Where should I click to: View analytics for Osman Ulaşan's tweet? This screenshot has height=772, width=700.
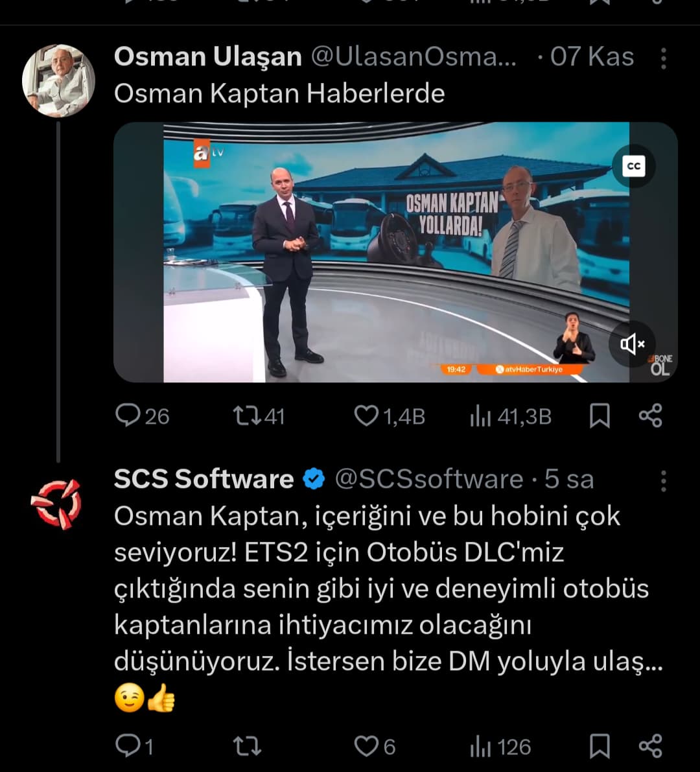(480, 416)
